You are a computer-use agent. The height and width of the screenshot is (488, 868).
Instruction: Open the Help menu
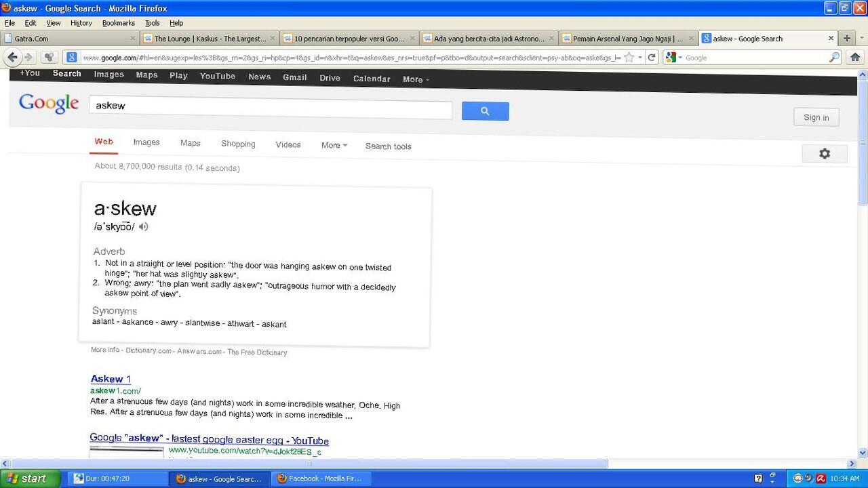click(176, 23)
